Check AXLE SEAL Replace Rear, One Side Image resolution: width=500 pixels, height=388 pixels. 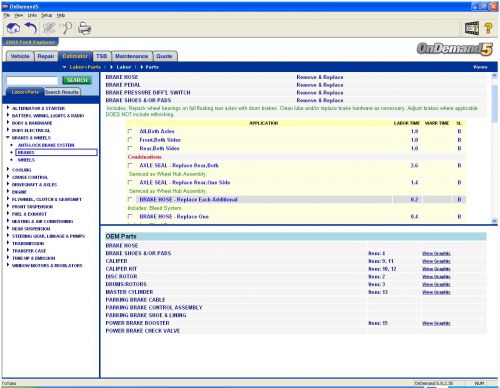pyautogui.click(x=130, y=182)
